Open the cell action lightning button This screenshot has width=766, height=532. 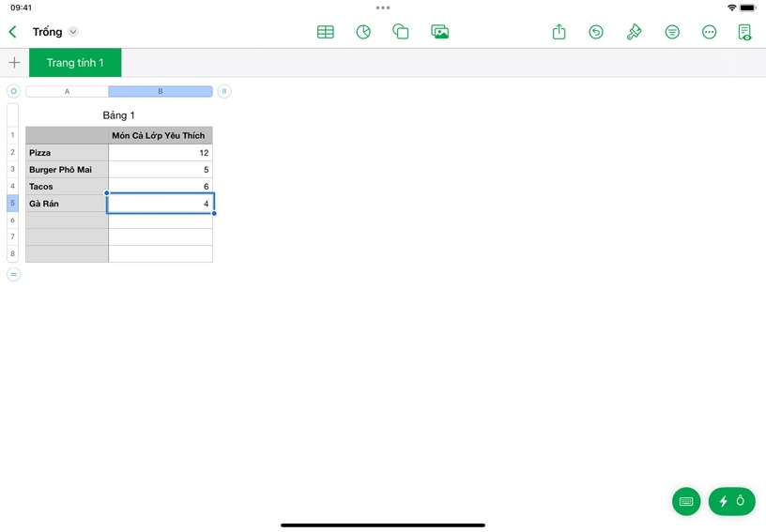731,502
